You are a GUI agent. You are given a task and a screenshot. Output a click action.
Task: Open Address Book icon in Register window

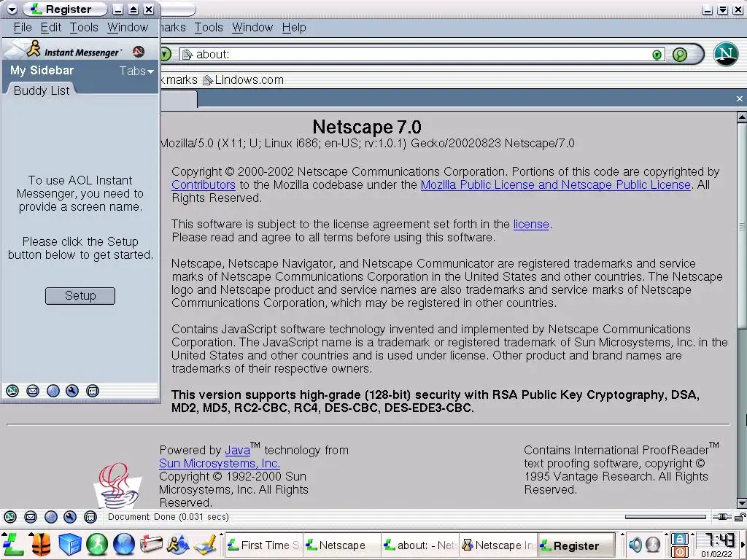pyautogui.click(x=93, y=391)
